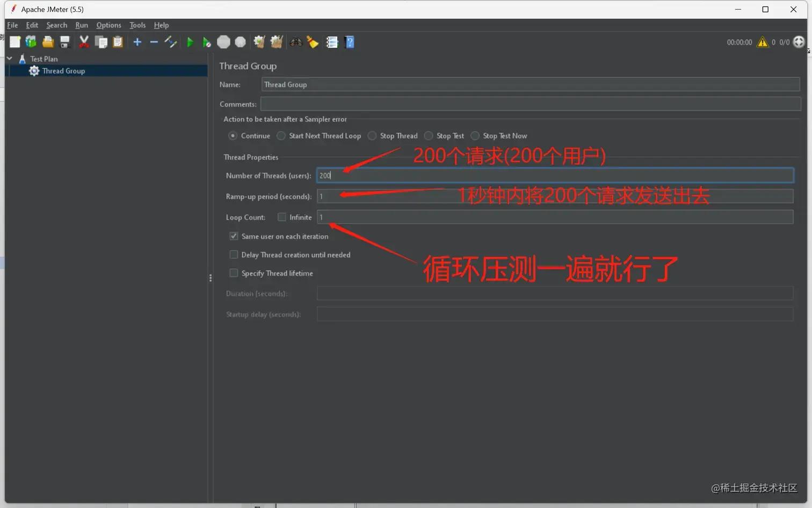Image resolution: width=812 pixels, height=508 pixels.
Task: Close the Apache JMeter window
Action: point(793,9)
